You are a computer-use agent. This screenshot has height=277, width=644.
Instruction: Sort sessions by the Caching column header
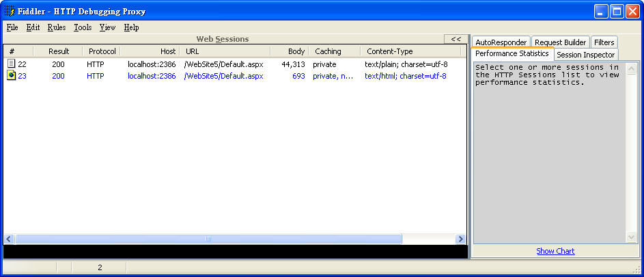pos(335,51)
